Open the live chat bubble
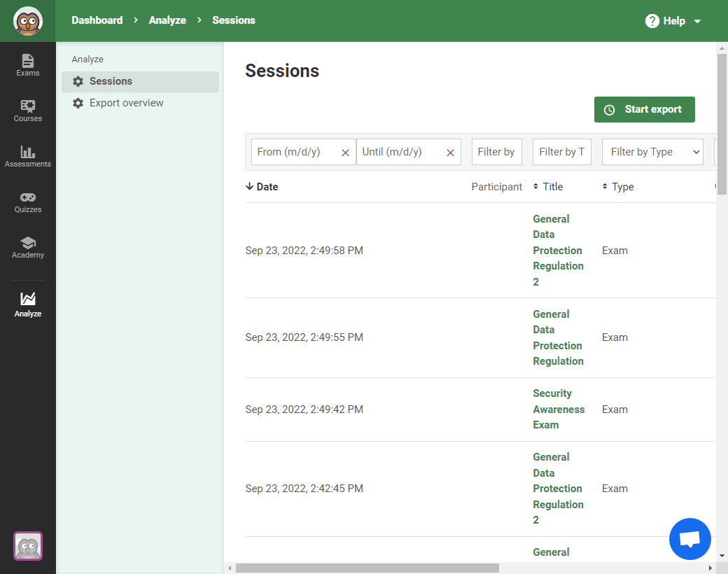This screenshot has width=728, height=574. (x=689, y=539)
